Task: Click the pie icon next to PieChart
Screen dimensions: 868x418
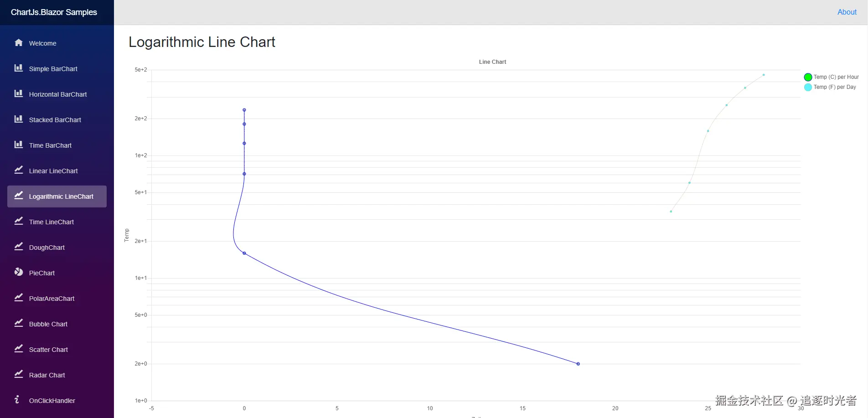Action: pos(19,273)
